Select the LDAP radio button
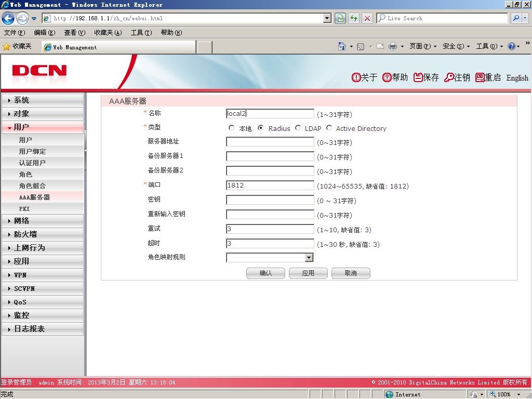Image resolution: width=532 pixels, height=399 pixels. tap(298, 128)
